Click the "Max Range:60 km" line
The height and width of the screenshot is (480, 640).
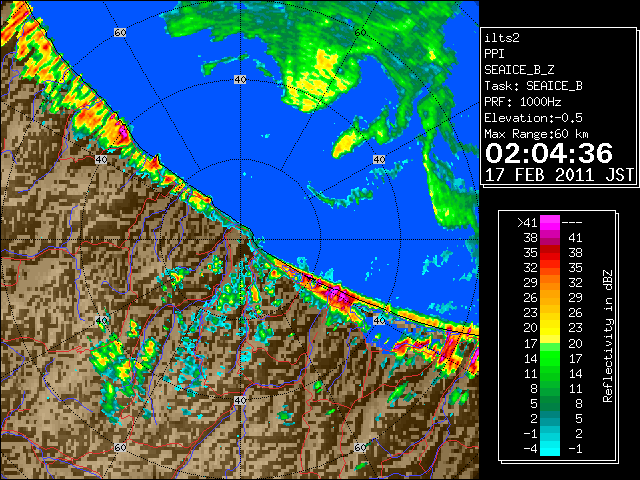click(x=536, y=134)
